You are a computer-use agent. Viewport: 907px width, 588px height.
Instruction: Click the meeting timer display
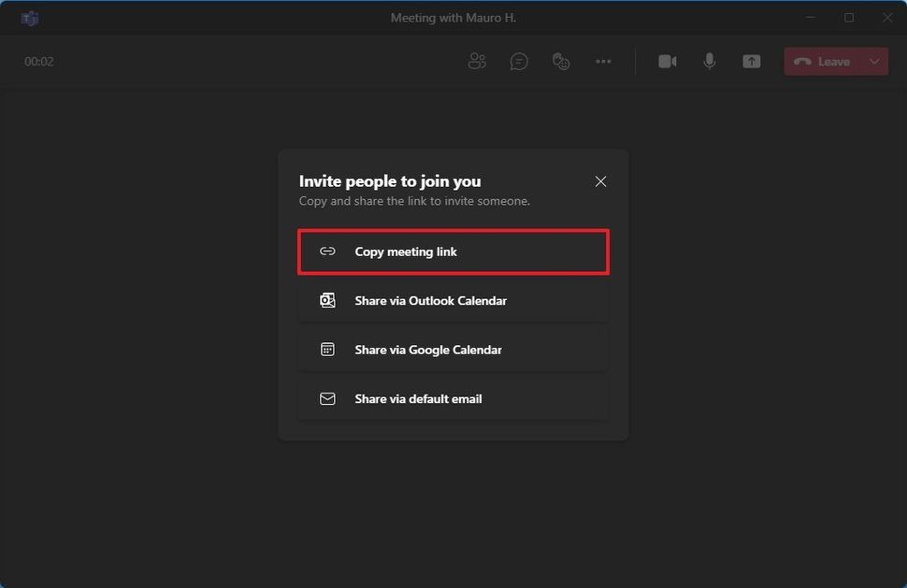[38, 61]
